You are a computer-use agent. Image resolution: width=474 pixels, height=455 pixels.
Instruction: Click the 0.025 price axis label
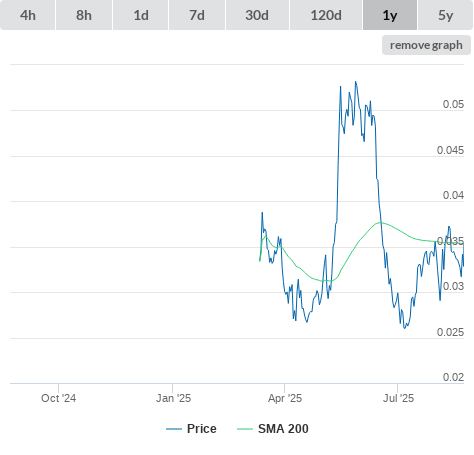pos(450,332)
